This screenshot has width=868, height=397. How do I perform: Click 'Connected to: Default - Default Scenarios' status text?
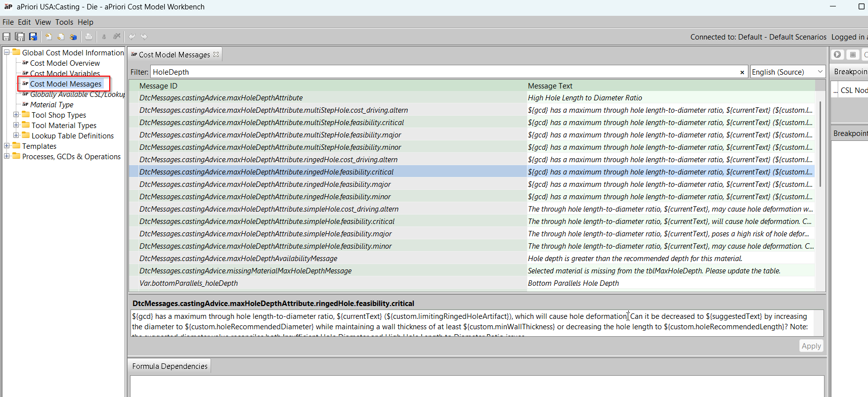(x=758, y=37)
